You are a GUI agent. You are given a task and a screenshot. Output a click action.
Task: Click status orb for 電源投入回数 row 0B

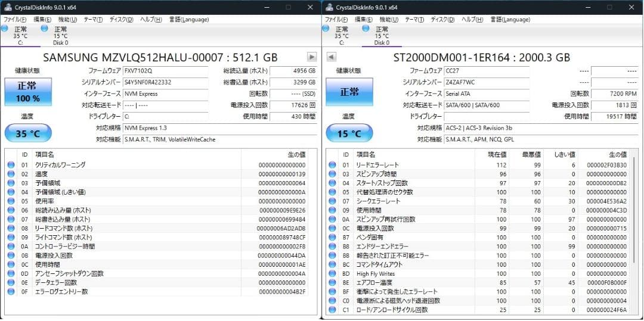[11, 255]
